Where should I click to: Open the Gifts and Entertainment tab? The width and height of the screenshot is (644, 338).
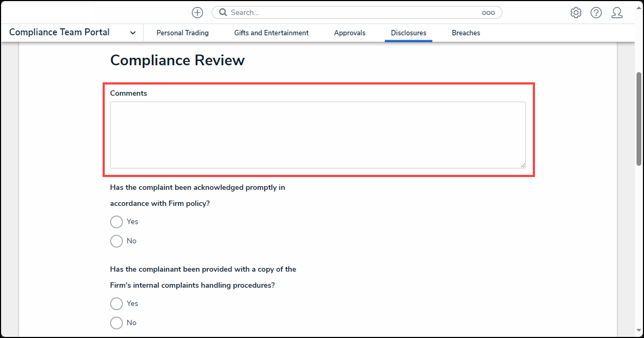pos(271,33)
